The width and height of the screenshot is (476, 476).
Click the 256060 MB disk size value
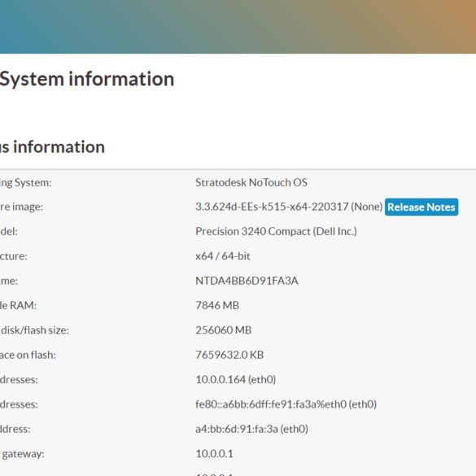point(224,330)
